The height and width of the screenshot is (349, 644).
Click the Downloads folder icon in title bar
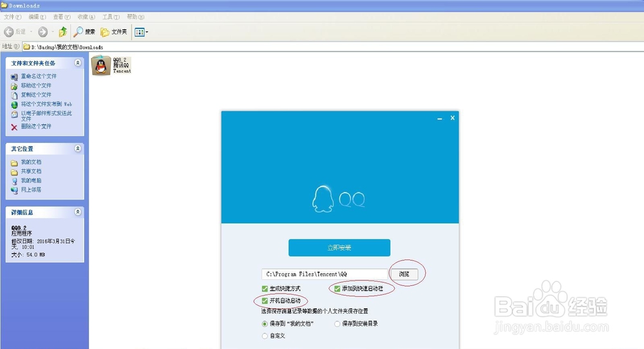click(x=4, y=5)
